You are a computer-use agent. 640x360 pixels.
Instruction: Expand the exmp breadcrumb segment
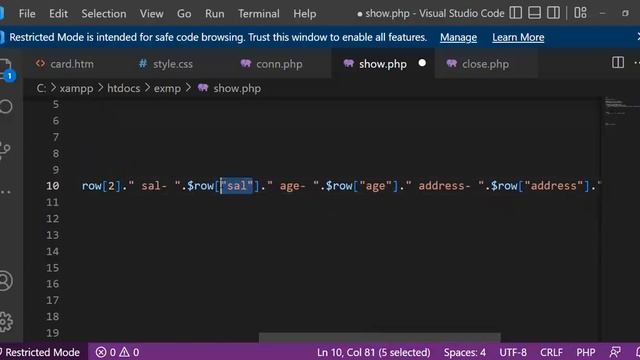tap(167, 88)
